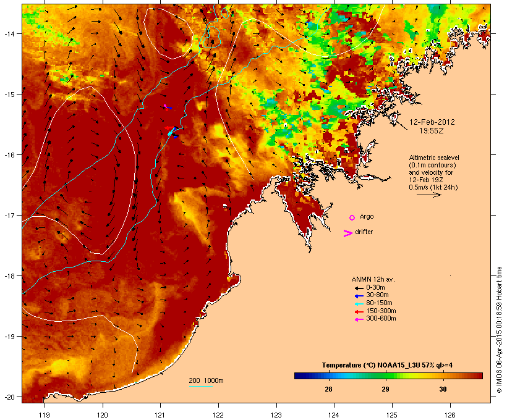Click longitude label 123

coord(276,415)
